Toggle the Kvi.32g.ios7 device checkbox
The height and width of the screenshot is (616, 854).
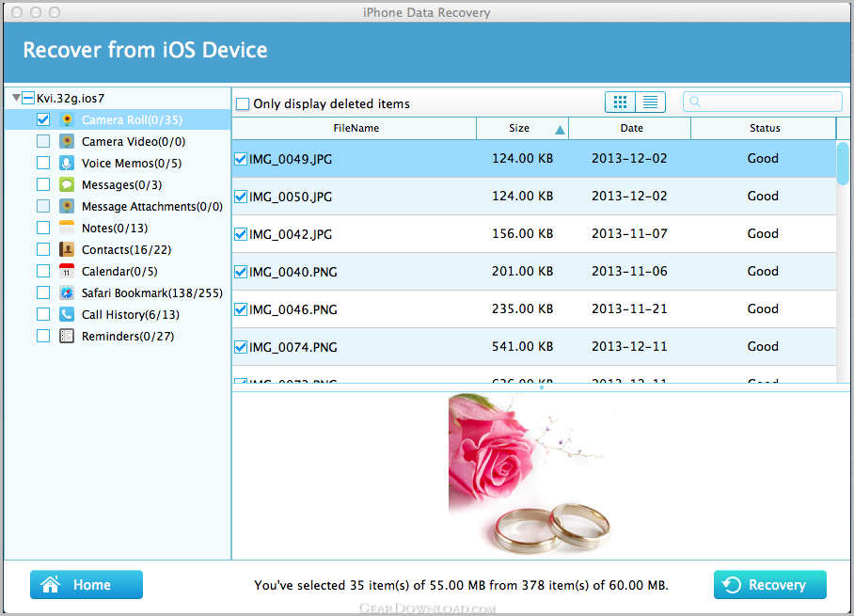pos(28,98)
